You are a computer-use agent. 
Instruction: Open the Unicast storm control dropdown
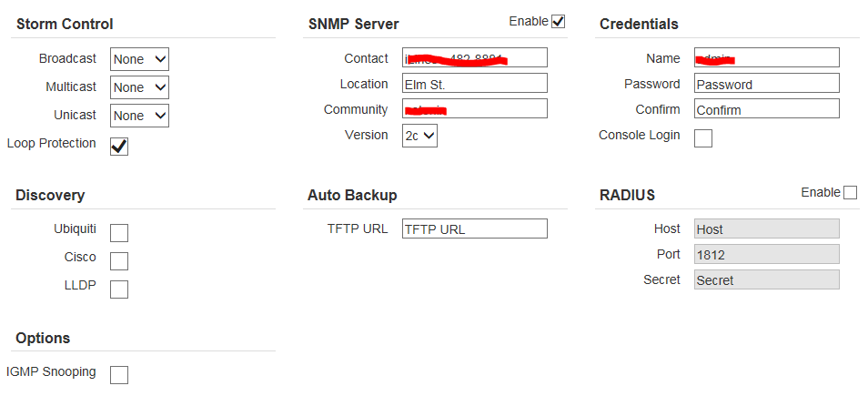pyautogui.click(x=139, y=116)
